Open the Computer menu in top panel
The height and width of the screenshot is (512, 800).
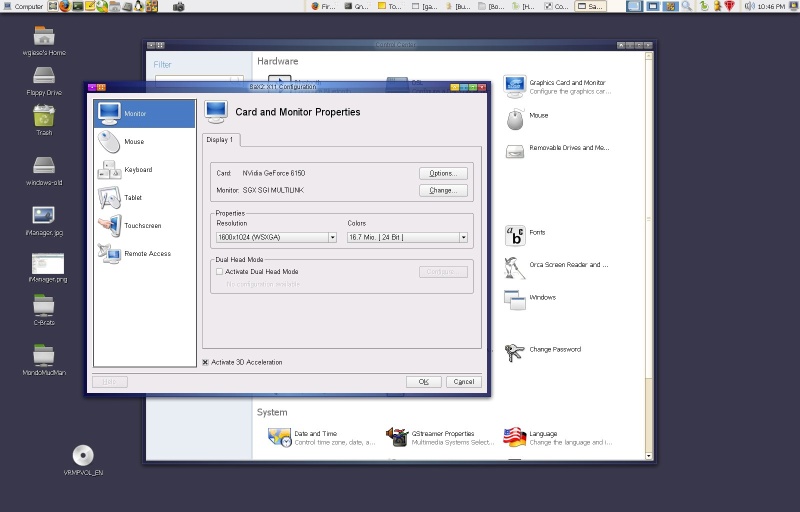(x=23, y=6)
